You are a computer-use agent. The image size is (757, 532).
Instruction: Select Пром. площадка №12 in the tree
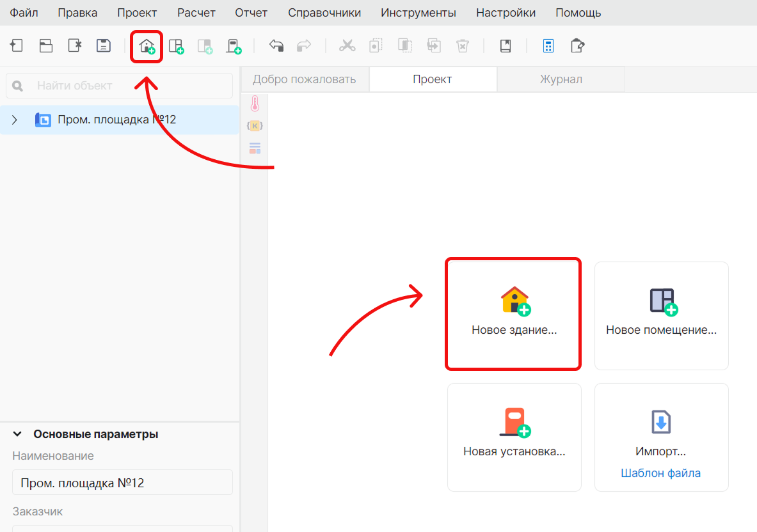point(120,120)
